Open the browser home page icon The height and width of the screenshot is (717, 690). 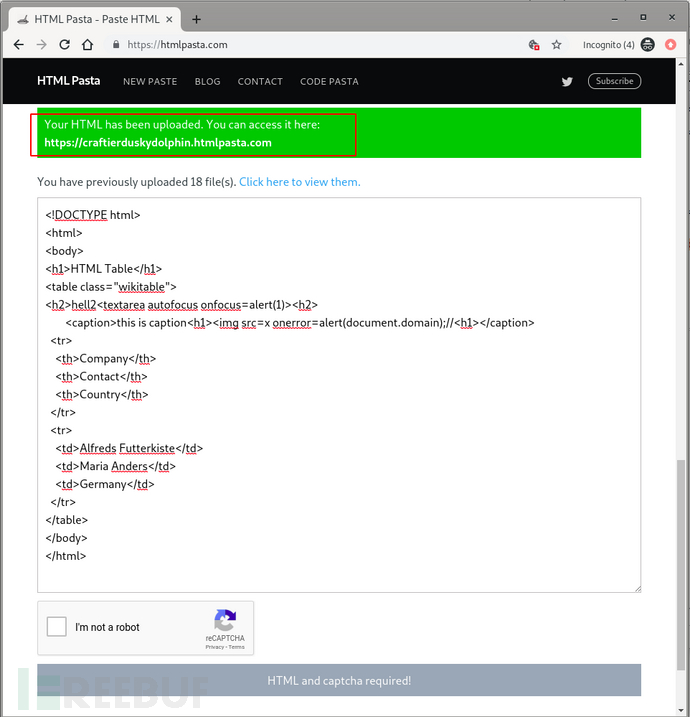pos(87,45)
